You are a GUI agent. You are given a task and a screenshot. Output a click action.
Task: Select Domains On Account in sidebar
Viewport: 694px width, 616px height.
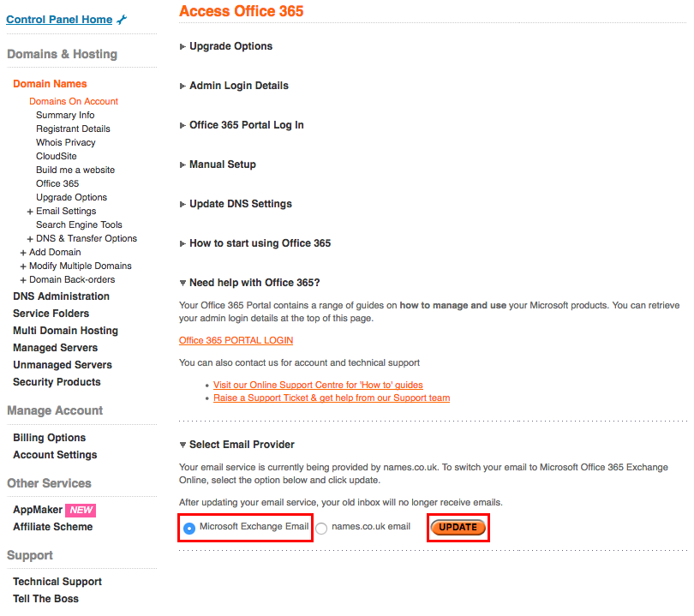74,101
